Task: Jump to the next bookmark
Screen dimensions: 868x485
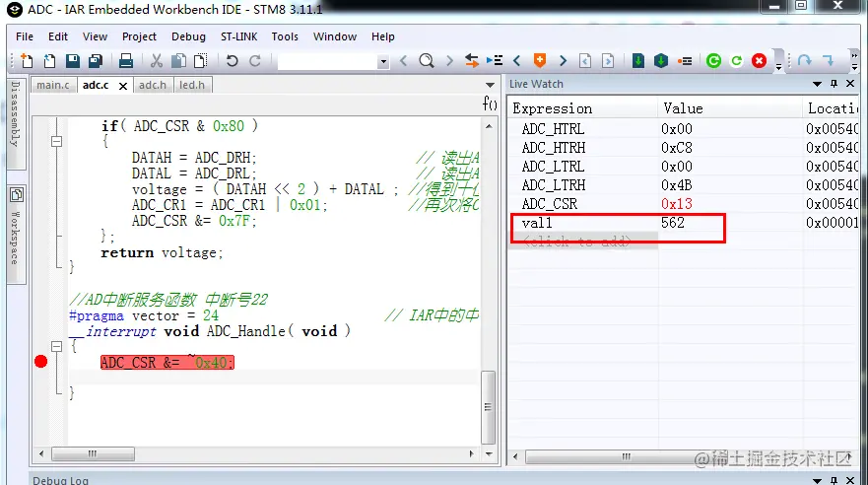Action: point(563,60)
